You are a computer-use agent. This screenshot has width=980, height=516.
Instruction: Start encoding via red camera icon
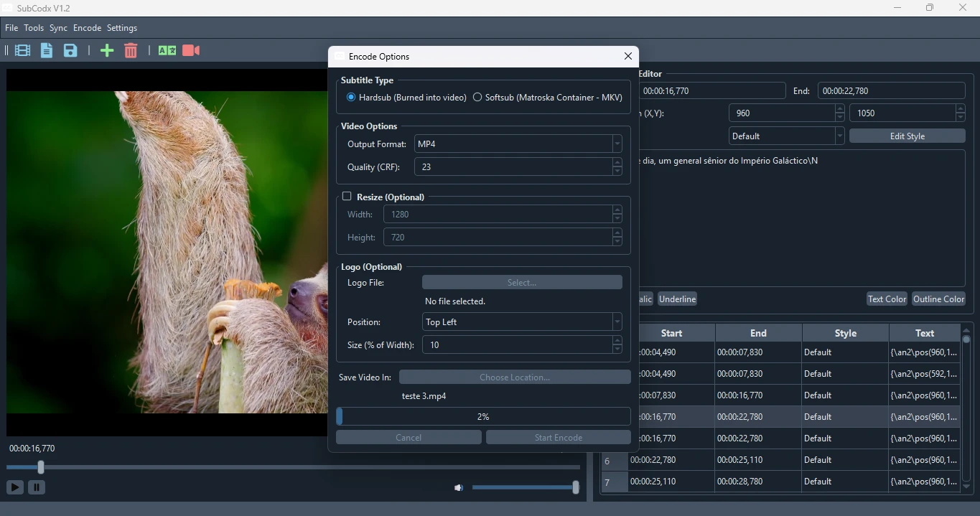[191, 50]
